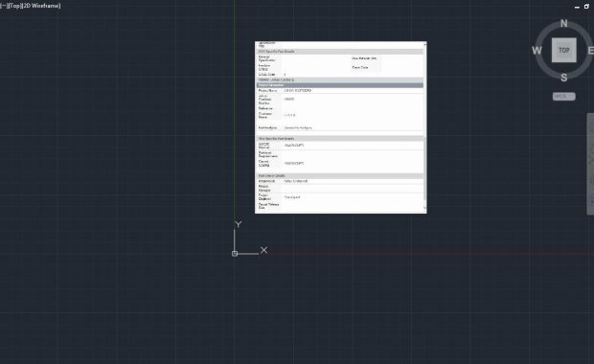Screen dimensions: 594x364
Task: Open the [Top] view controls menu
Action: click(15, 6)
